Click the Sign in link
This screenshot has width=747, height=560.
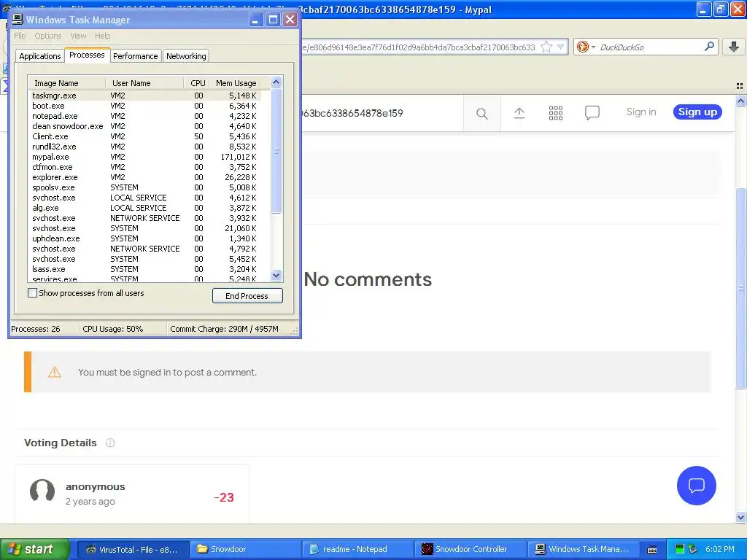coord(640,112)
